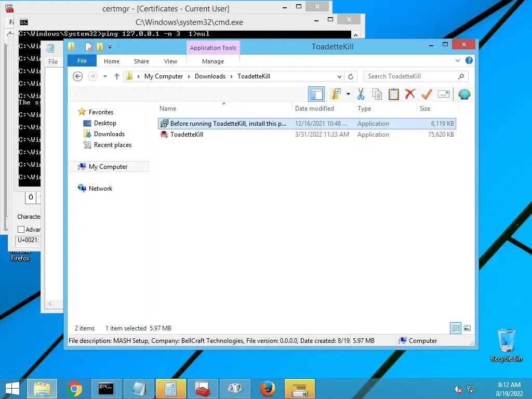The image size is (532, 399).
Task: Open the Manage ribbon tab
Action: point(212,61)
